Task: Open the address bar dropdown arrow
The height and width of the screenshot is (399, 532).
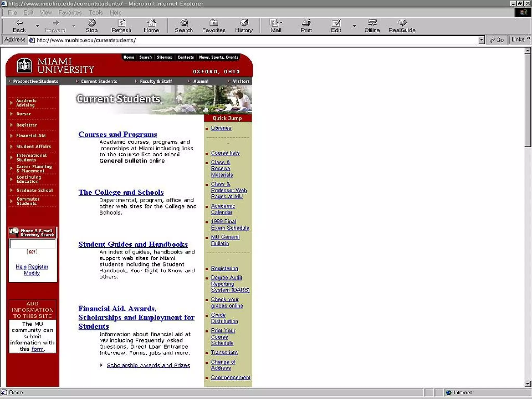Action: [481, 40]
